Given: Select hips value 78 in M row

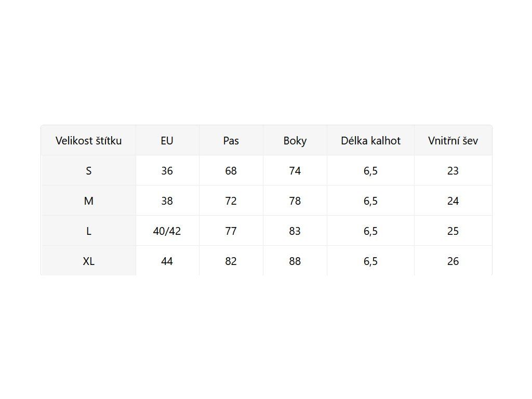Looking at the screenshot, I should pos(295,201).
